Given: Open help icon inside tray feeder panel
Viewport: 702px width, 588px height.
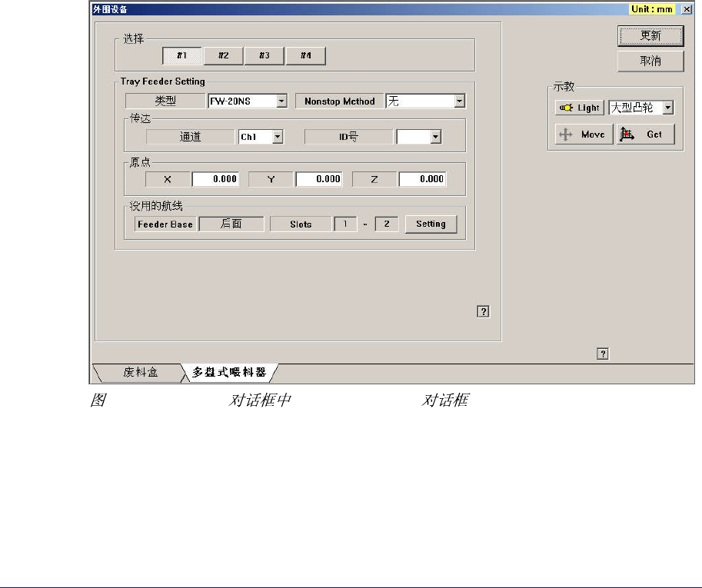Looking at the screenshot, I should (x=483, y=311).
